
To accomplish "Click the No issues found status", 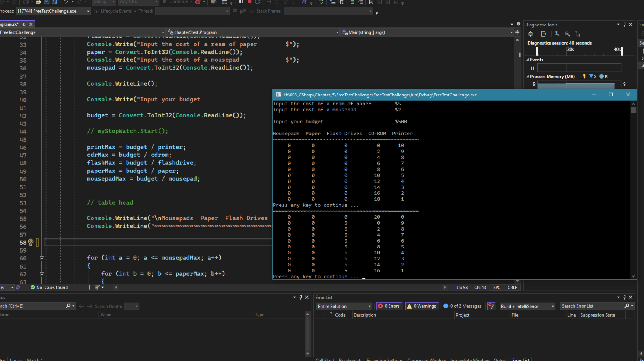I will 49,288.
